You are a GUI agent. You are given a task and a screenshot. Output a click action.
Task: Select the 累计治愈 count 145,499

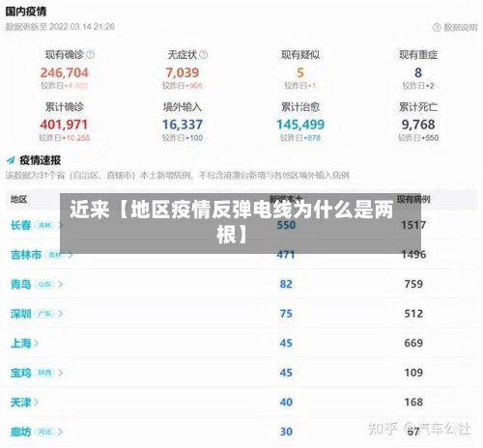(300, 125)
